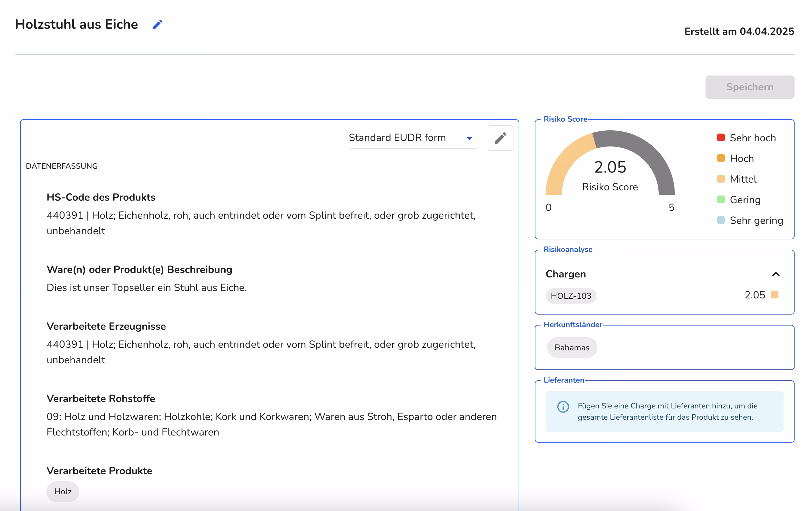Click the green Gering legend square
The image size is (812, 511).
[x=721, y=200]
